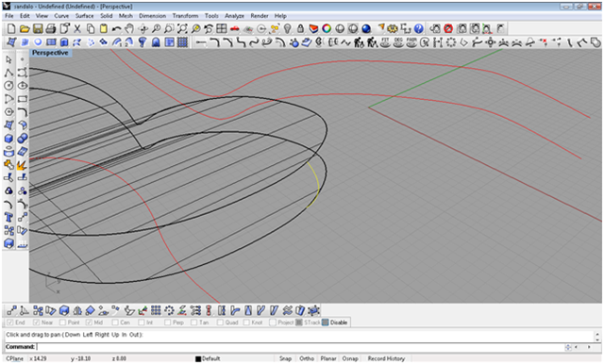Select the Rectangle tool in the left toolbar
604x364 pixels.
click(23, 99)
